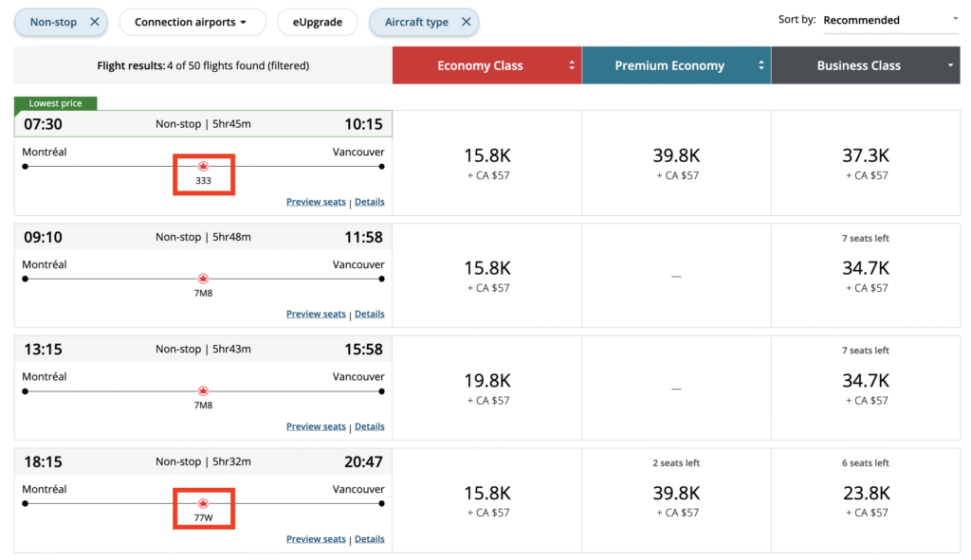Open the Connection airports dropdown
This screenshot has height=560, width=971.
pyautogui.click(x=191, y=22)
